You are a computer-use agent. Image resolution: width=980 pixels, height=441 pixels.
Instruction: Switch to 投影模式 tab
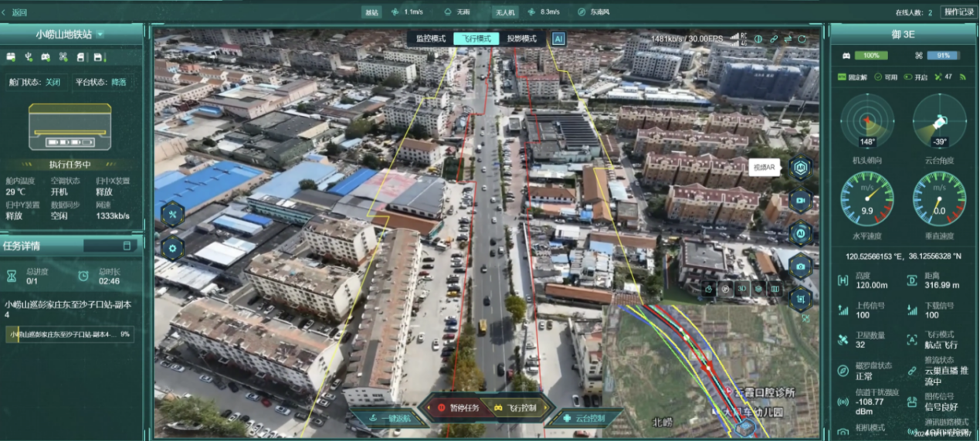521,39
